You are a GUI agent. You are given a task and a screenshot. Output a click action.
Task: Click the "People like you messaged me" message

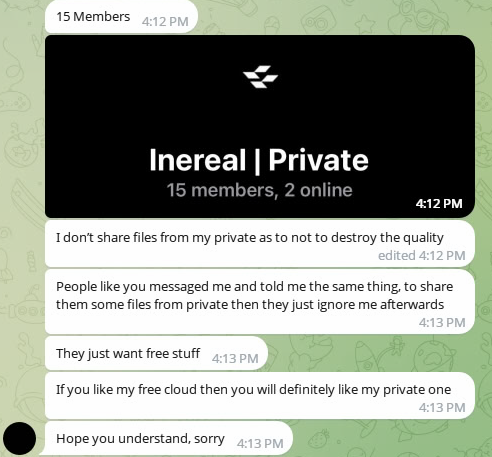(x=260, y=302)
